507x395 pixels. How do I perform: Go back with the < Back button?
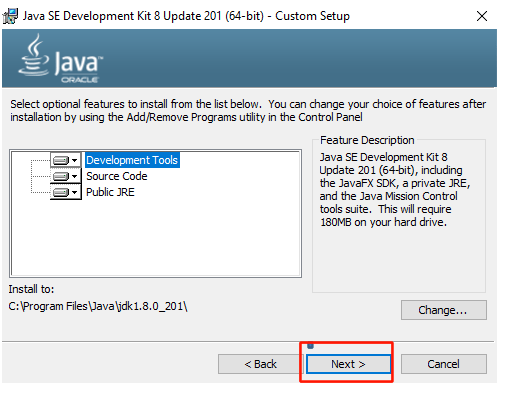(260, 364)
